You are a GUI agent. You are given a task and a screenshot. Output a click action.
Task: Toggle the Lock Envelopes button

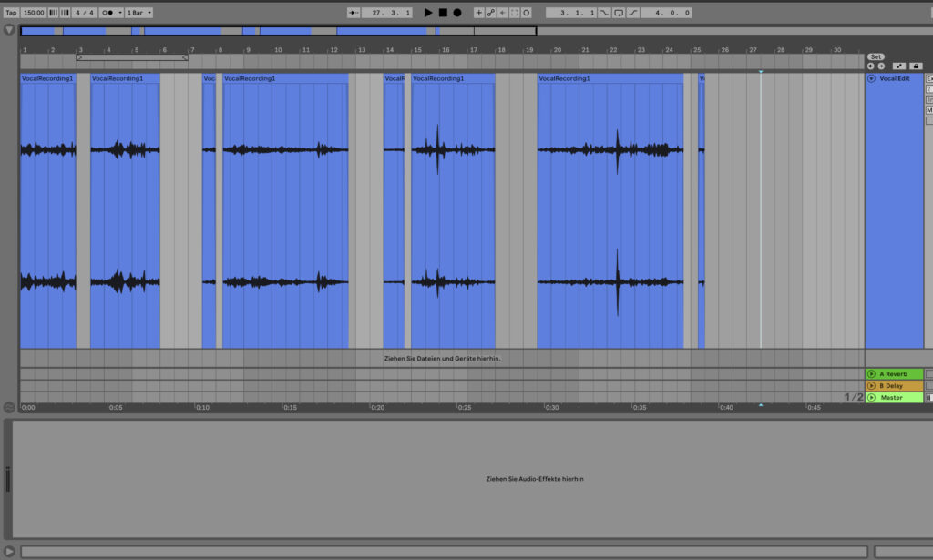coord(916,66)
